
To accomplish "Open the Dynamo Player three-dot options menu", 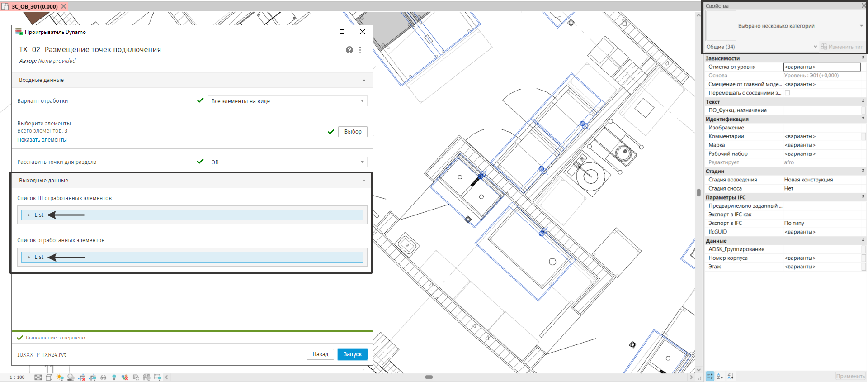I will [x=360, y=50].
